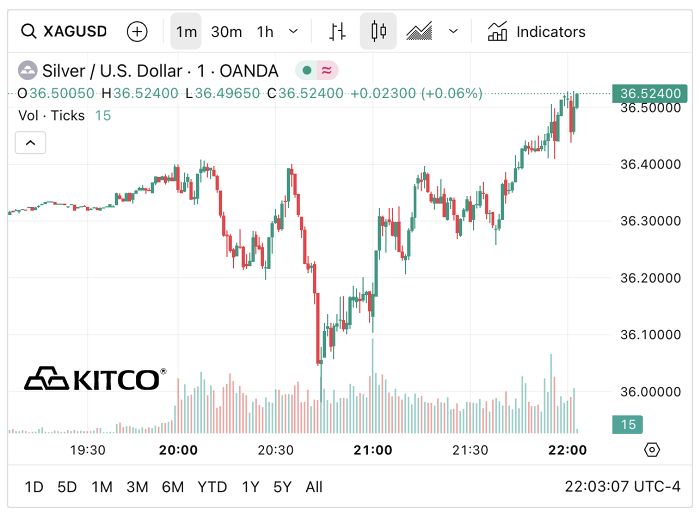
Task: Click the 22:03:07 UTC-4 timezone clock
Action: pos(622,486)
